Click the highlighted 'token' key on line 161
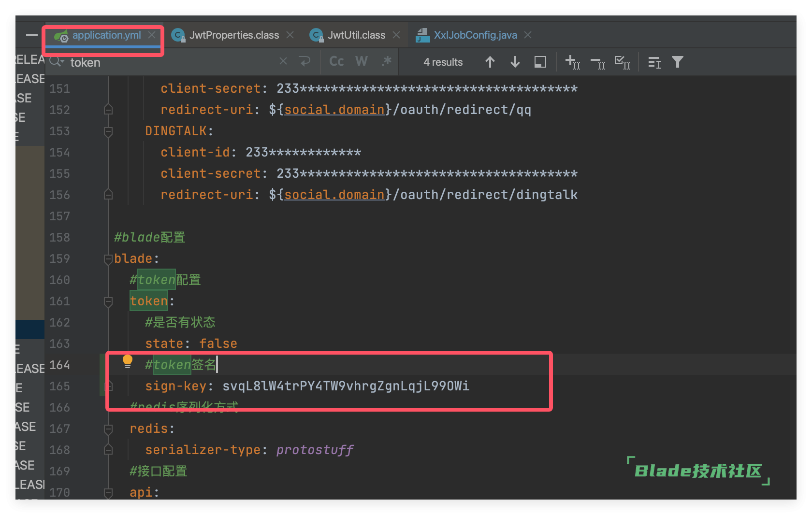 [149, 301]
